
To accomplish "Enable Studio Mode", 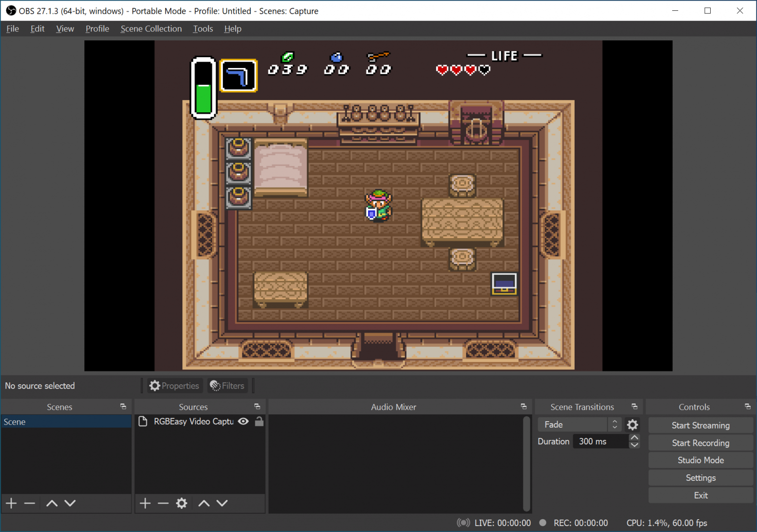I will pos(701,460).
